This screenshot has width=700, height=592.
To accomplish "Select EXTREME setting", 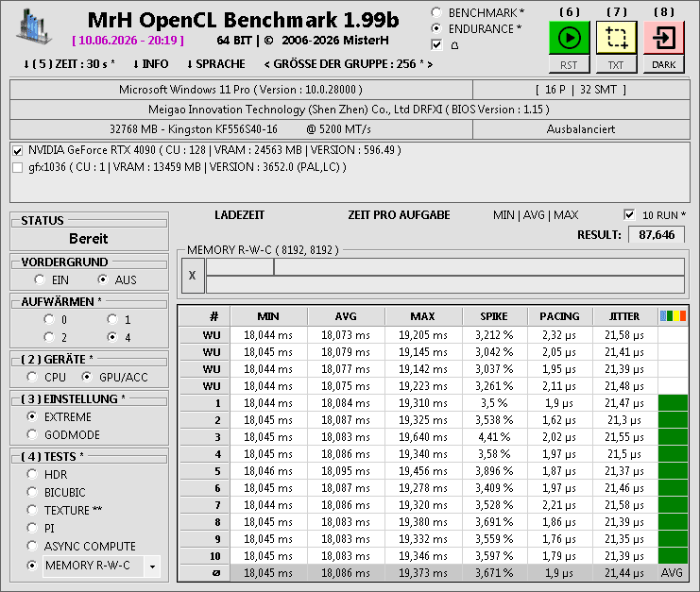I will [32, 416].
